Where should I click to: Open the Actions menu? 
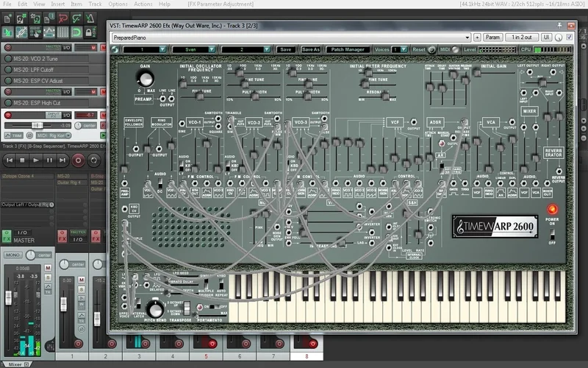point(143,4)
